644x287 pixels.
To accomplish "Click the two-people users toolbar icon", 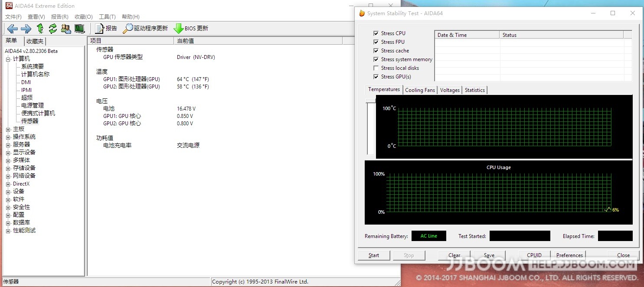I will pyautogui.click(x=66, y=29).
